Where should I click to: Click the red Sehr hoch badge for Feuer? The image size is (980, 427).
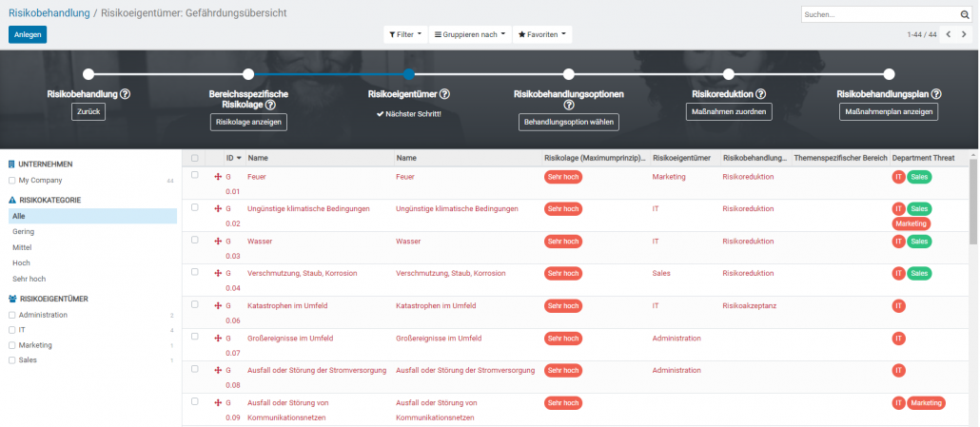(x=562, y=177)
